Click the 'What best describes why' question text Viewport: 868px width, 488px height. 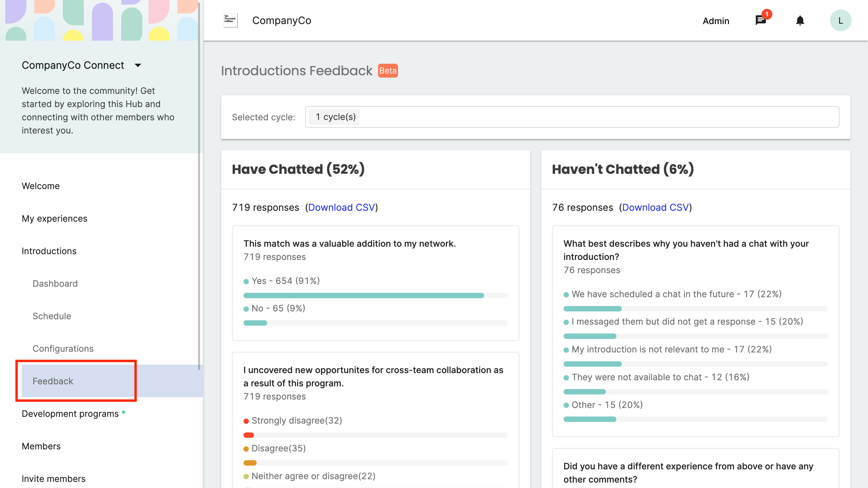686,250
